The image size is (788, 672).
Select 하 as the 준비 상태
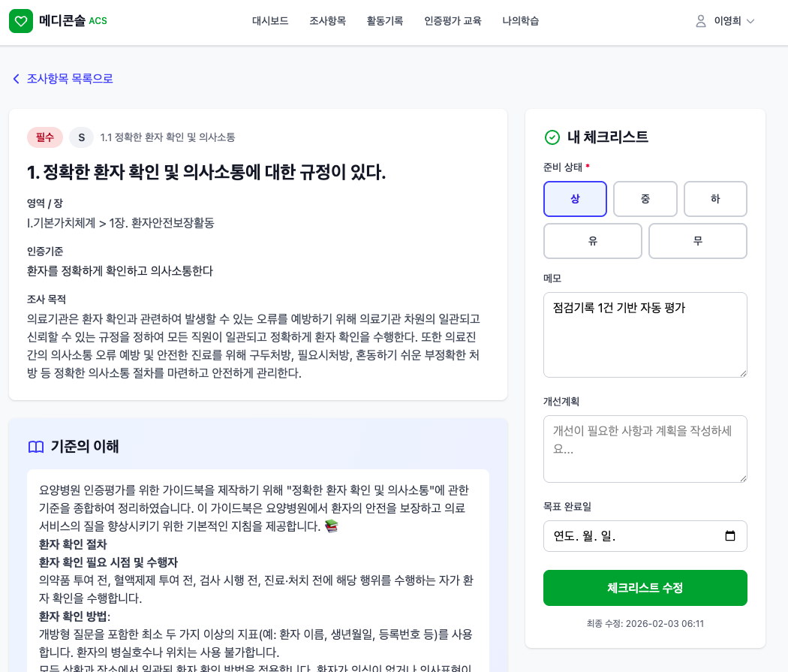pos(714,199)
